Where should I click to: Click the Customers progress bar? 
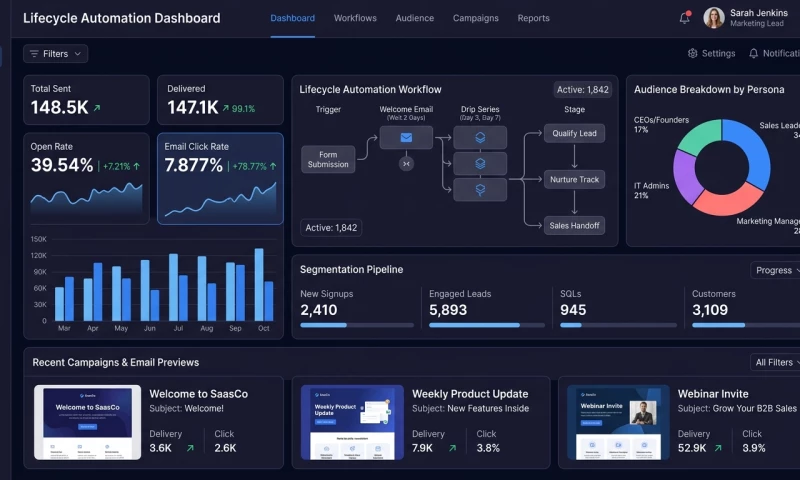tap(746, 325)
